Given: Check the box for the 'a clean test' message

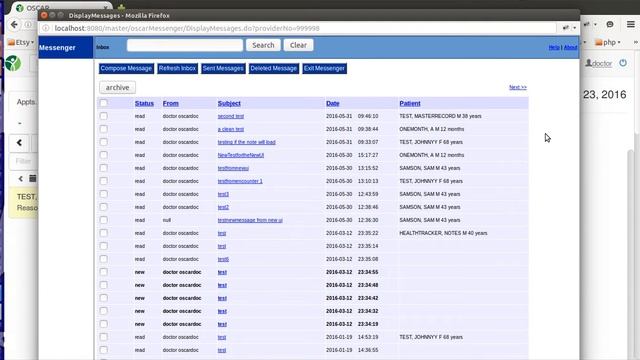Looking at the screenshot, I should [x=104, y=129].
